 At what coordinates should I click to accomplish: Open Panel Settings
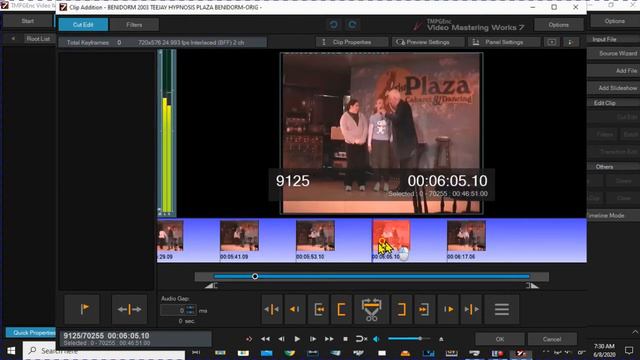pos(504,42)
